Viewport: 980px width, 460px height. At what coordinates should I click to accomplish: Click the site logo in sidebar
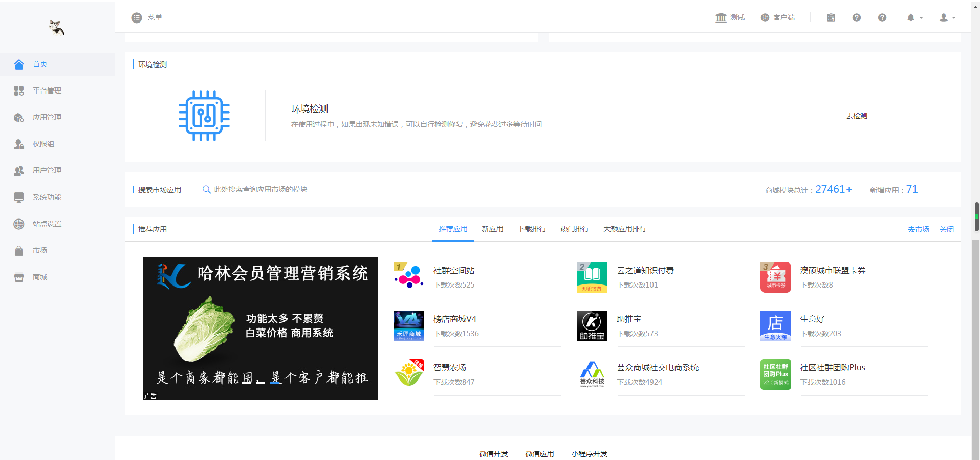pos(57,28)
